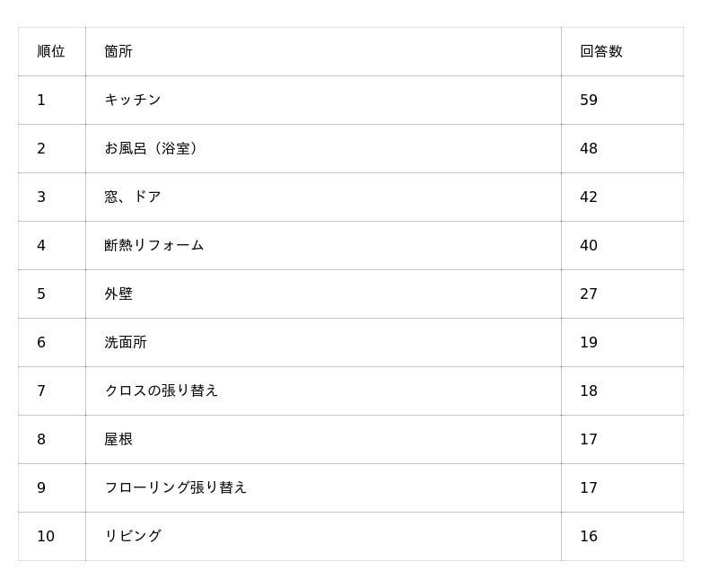Click the rank 10 cell

tap(46, 536)
